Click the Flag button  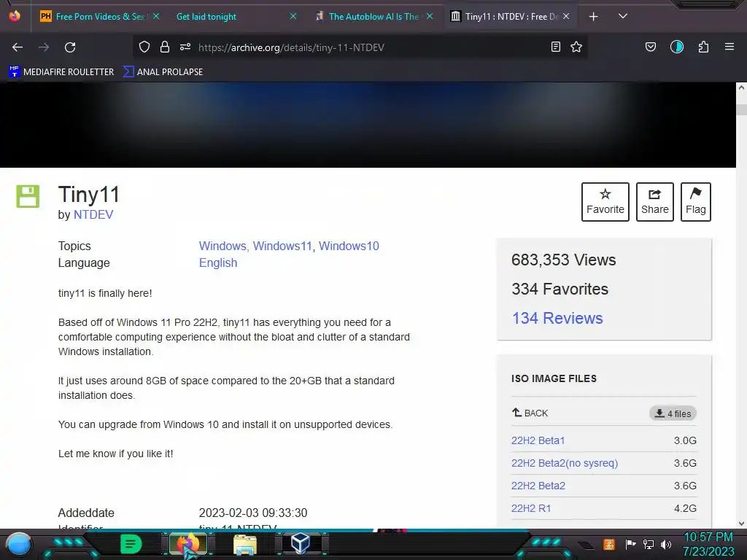point(695,202)
